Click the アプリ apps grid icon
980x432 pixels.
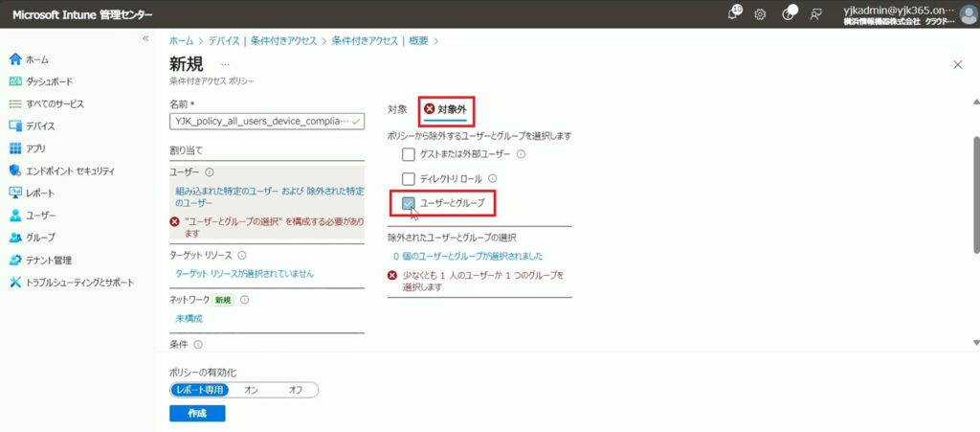tap(15, 148)
